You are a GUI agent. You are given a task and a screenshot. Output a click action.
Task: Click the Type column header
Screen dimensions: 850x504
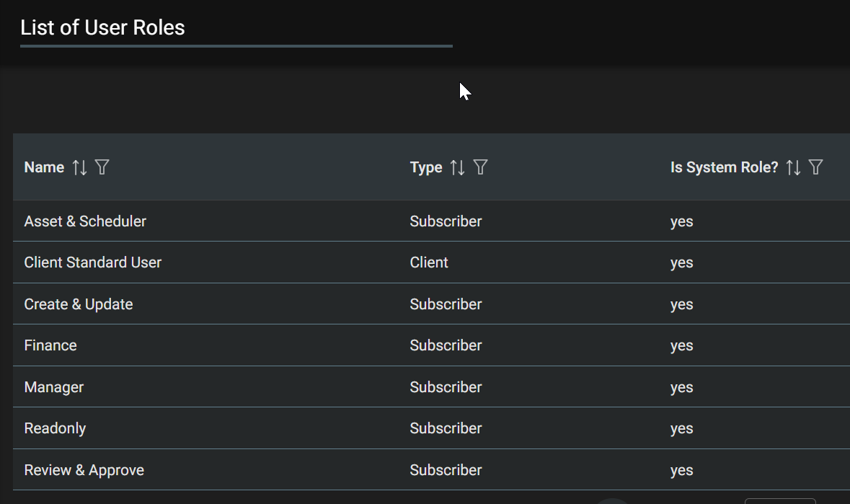pyautogui.click(x=426, y=167)
